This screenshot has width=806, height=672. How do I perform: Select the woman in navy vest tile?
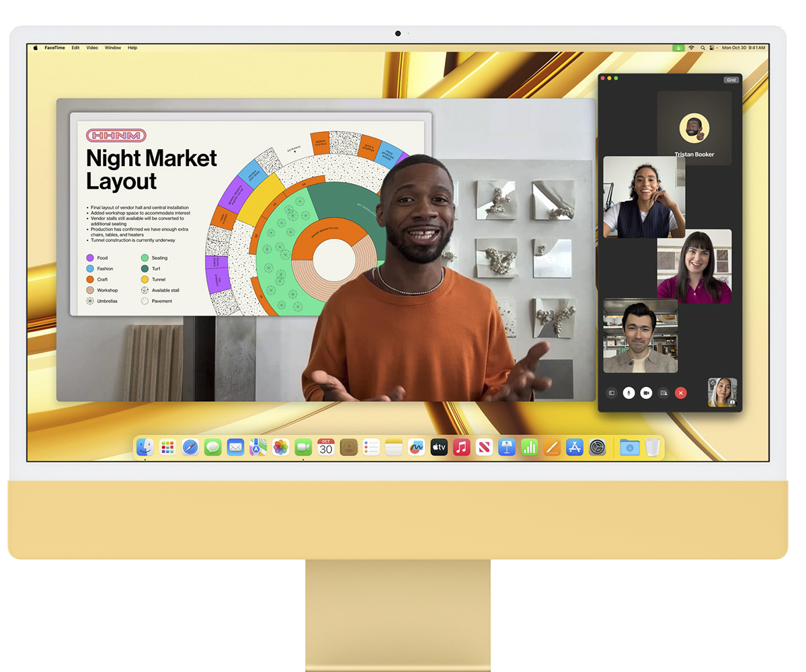[644, 198]
